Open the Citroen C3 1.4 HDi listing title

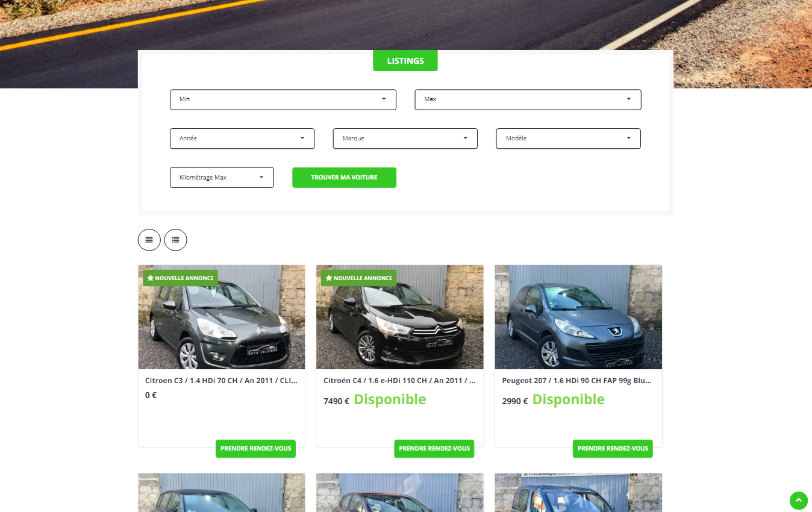pos(221,381)
